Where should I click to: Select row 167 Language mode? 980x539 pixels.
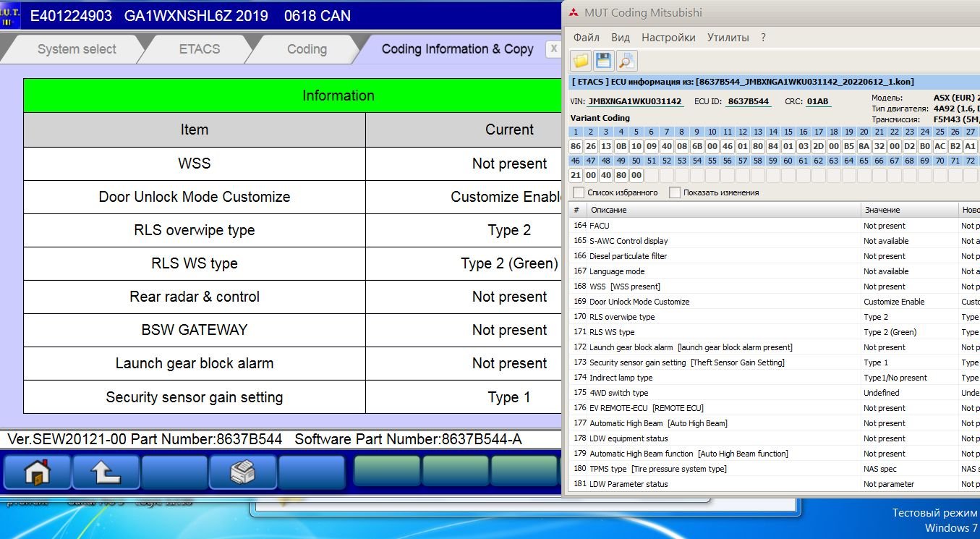775,271
